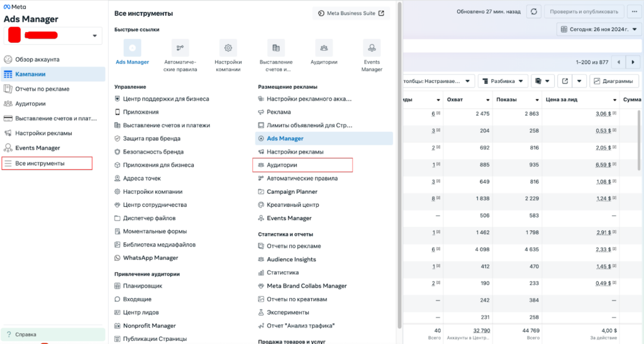Open Nonprofit Manager link

pyautogui.click(x=145, y=326)
